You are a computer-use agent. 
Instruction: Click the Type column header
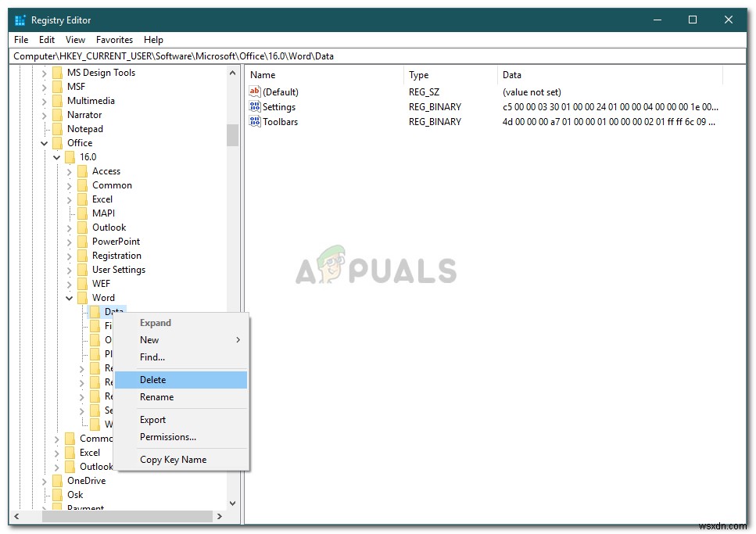click(450, 75)
